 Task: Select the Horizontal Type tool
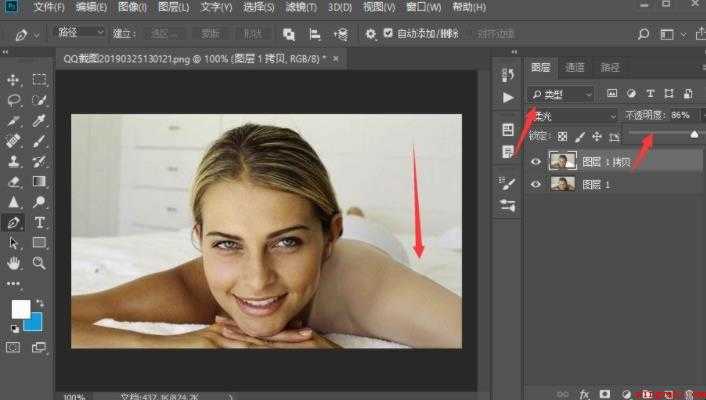(x=39, y=222)
